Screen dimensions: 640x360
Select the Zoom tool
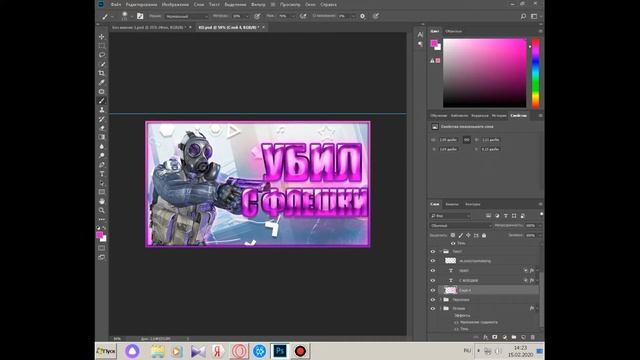[x=102, y=210]
